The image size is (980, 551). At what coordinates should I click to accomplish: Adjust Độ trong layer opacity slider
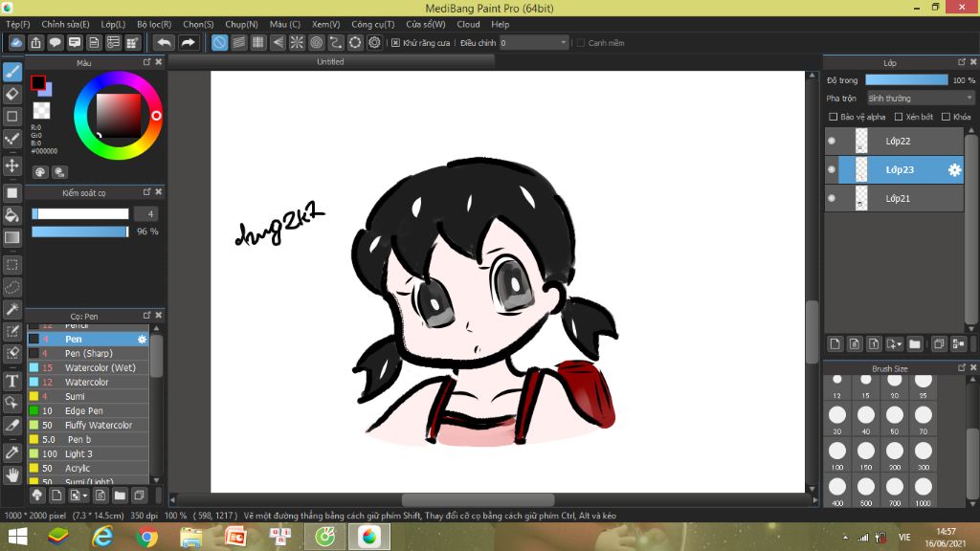tap(906, 80)
